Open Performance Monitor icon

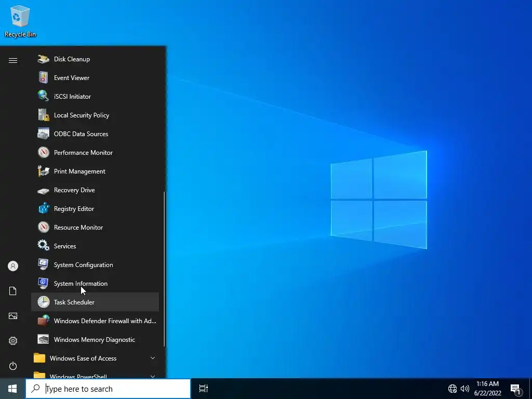44,152
